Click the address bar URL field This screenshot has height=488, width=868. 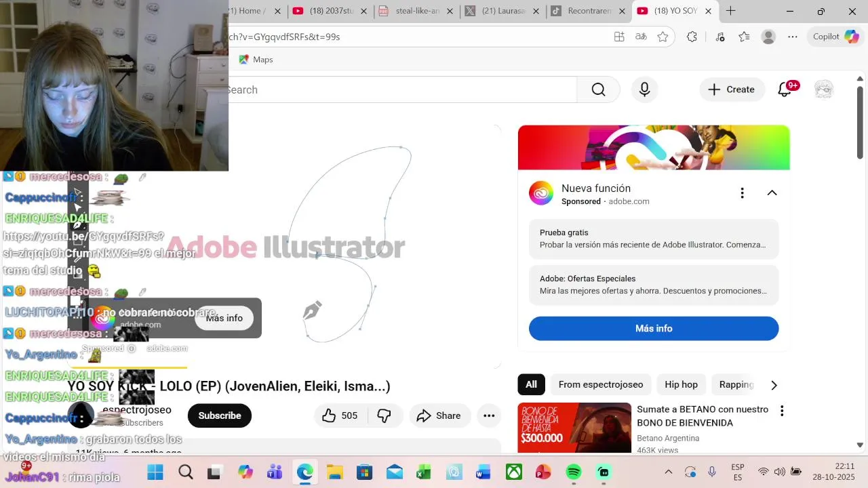pos(417,37)
